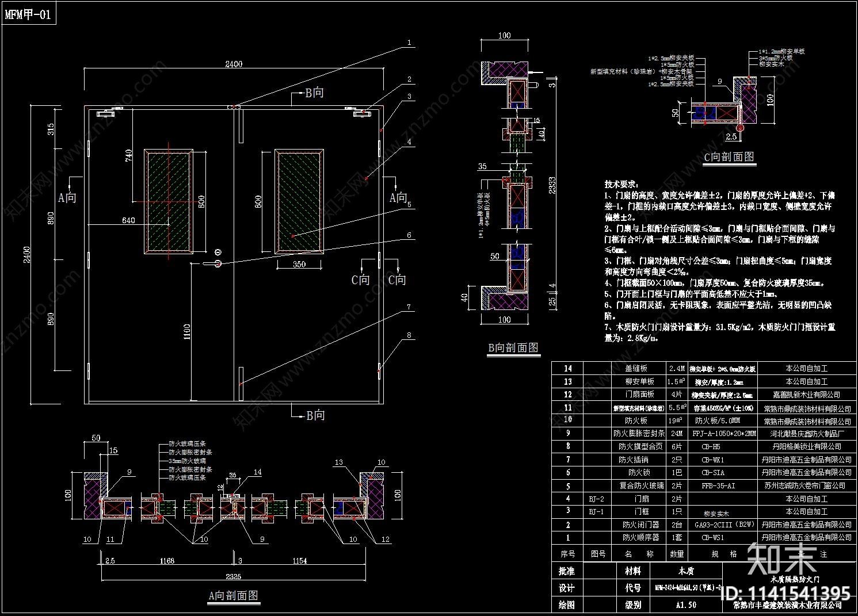
Task: Pick the 350 glass width dimension
Action: [299, 265]
